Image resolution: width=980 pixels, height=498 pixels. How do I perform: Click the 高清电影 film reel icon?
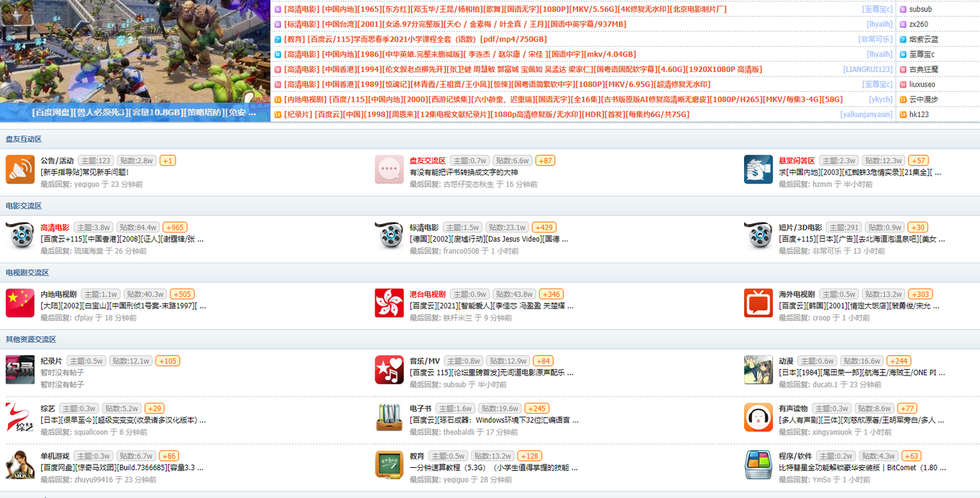(x=20, y=236)
